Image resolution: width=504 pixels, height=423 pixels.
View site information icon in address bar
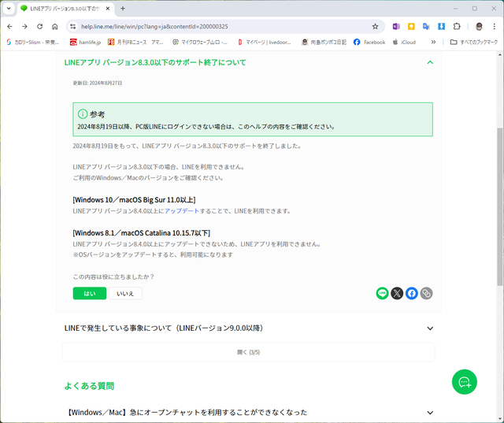pos(73,26)
